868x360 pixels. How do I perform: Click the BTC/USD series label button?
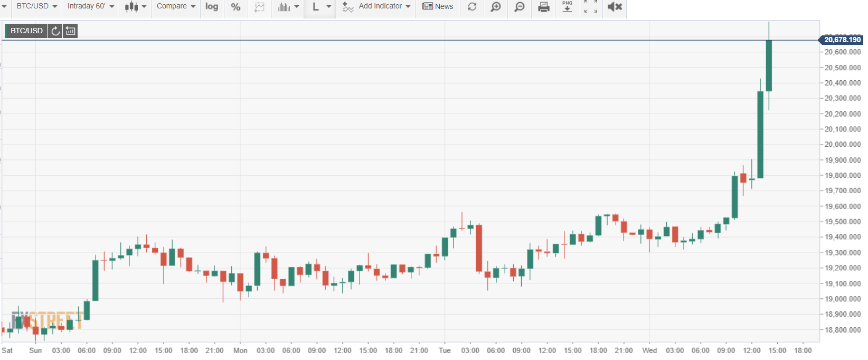26,31
